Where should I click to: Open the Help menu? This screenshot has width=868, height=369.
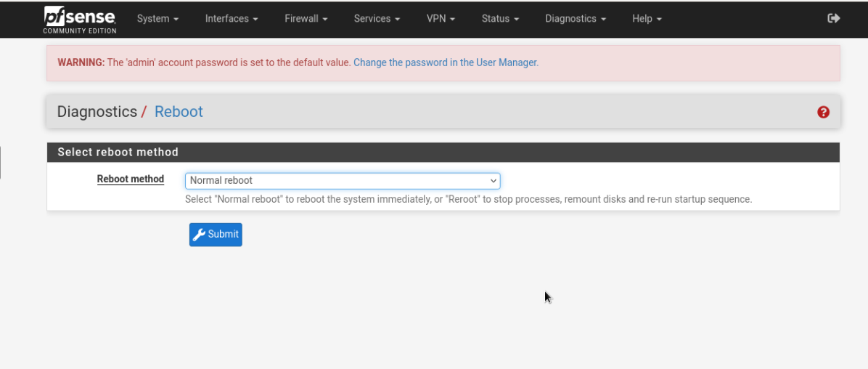[x=647, y=19]
